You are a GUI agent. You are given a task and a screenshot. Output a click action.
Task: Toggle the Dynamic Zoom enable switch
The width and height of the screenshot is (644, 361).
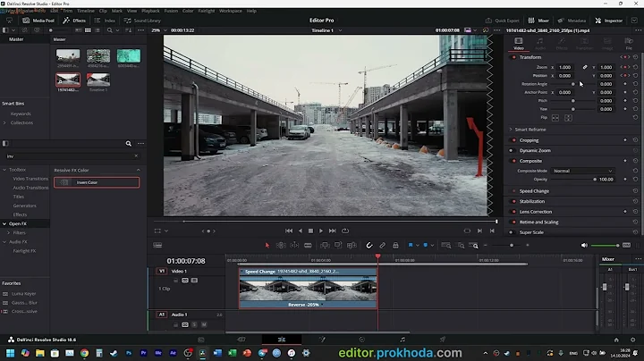[512, 150]
